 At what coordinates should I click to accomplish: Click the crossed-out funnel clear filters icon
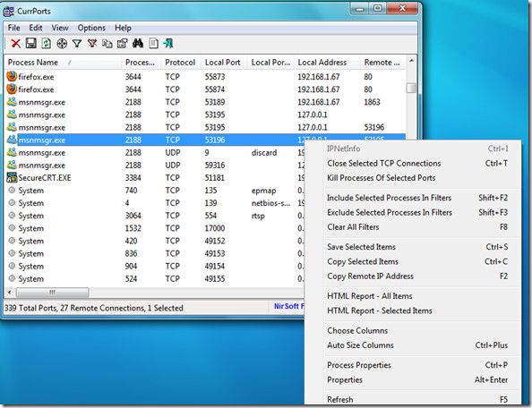(x=92, y=43)
